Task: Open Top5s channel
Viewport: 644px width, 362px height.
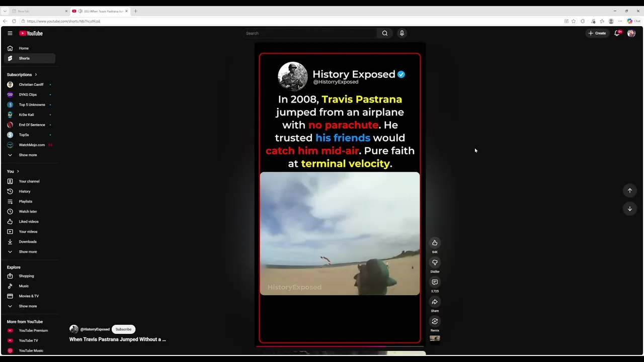Action: click(30, 135)
